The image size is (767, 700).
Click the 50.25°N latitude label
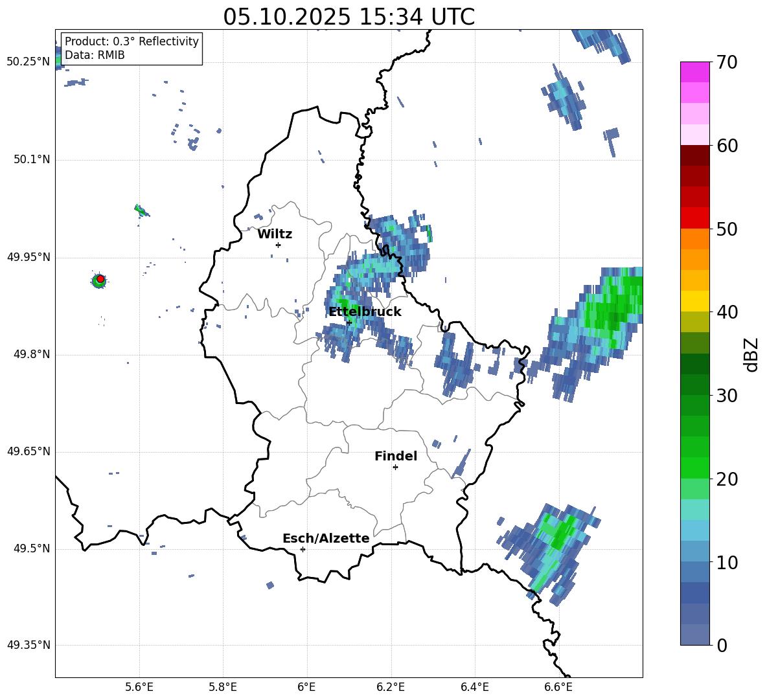pyautogui.click(x=28, y=62)
